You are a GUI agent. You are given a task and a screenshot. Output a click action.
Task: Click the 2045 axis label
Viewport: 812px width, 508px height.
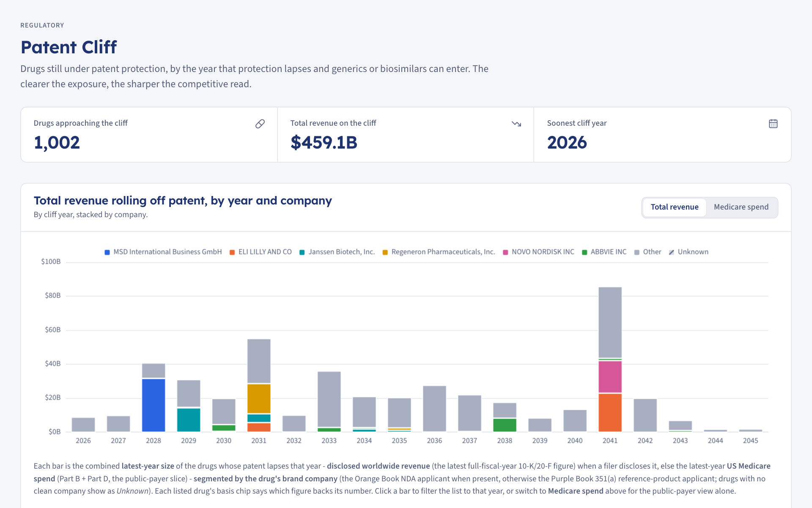750,441
